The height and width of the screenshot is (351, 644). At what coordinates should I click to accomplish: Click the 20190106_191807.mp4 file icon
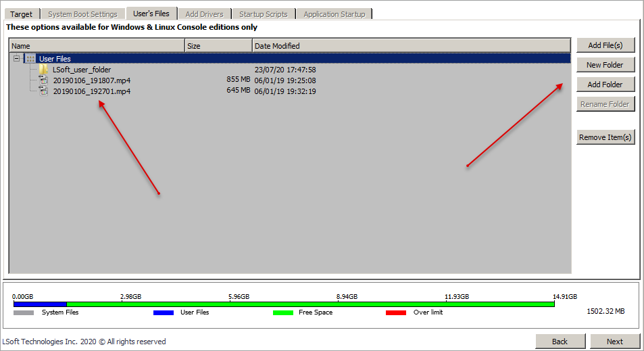44,80
